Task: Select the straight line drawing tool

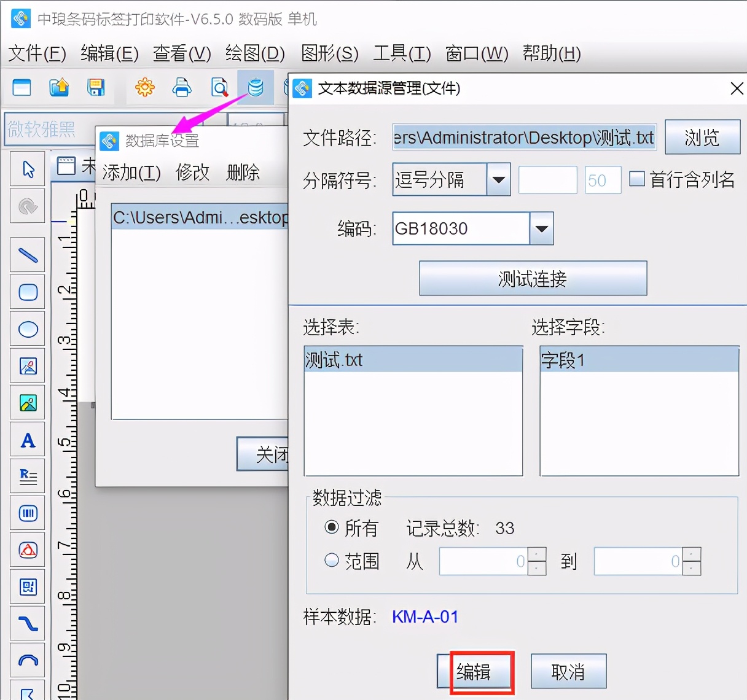Action: [x=28, y=255]
